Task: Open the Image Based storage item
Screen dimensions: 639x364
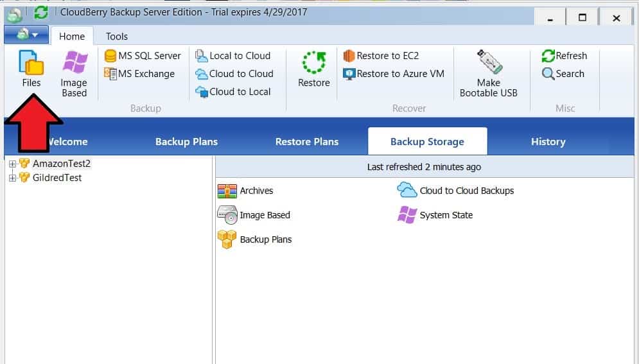Action: click(254, 215)
